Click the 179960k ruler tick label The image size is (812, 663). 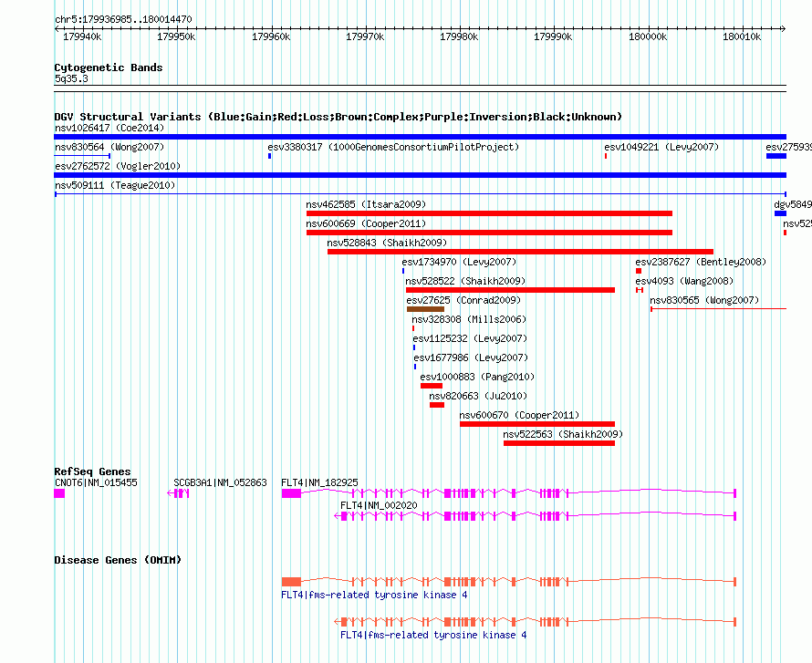(x=271, y=36)
